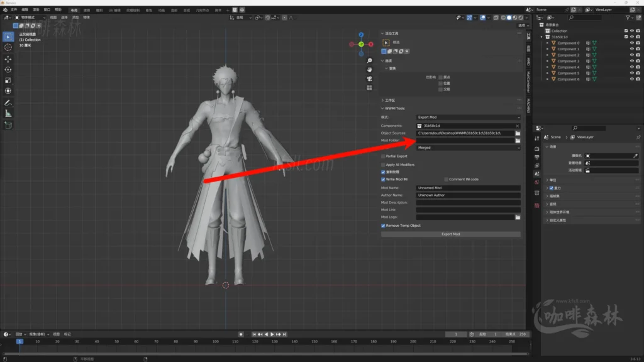This screenshot has height=362, width=644.
Task: Open the Export Mod mode dropdown
Action: coord(469,118)
